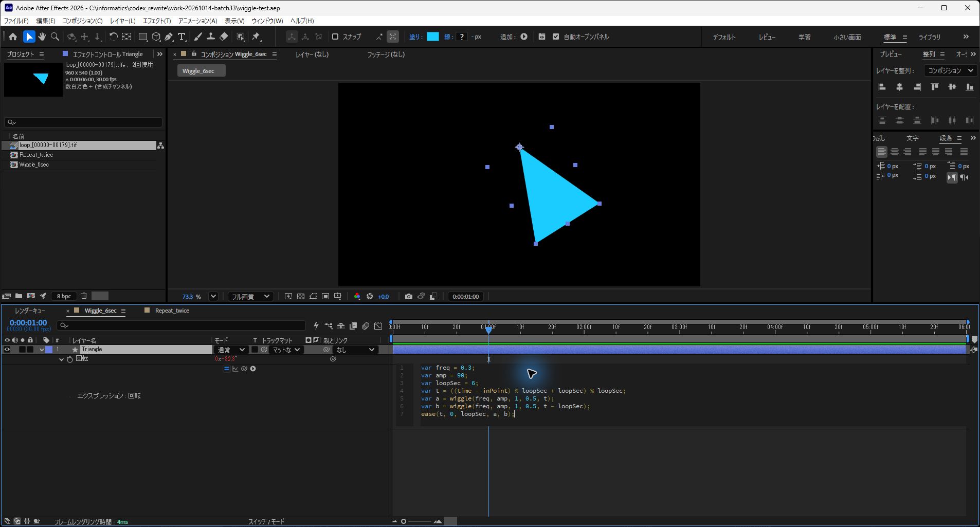Screen dimensions: 980x527
Task: Select the Rotation tool
Action: [113, 37]
